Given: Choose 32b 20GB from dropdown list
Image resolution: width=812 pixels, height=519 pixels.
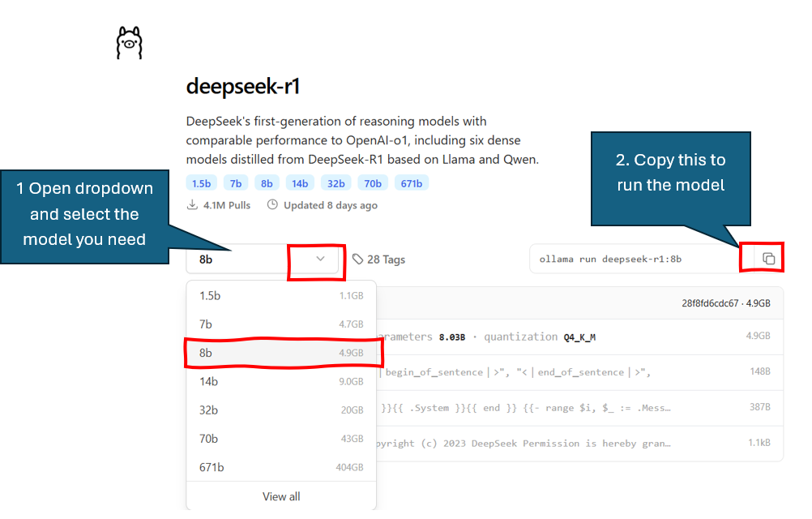Looking at the screenshot, I should click(x=281, y=410).
